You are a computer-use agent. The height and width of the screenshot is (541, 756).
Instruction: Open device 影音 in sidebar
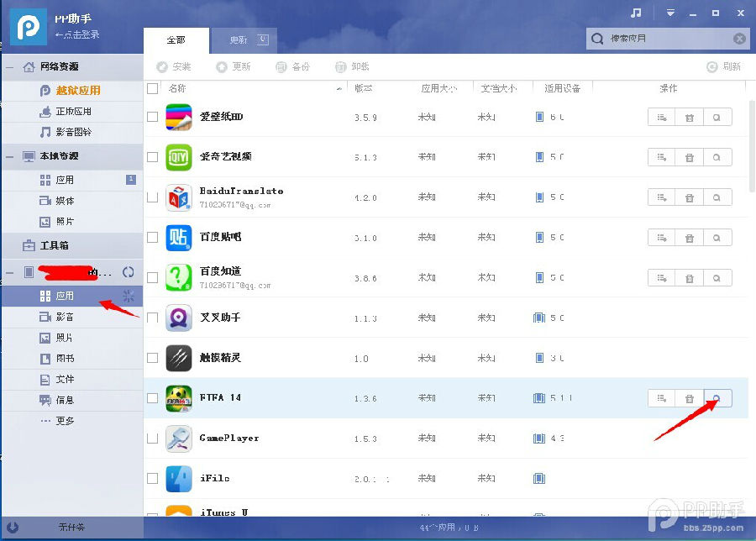pos(72,317)
